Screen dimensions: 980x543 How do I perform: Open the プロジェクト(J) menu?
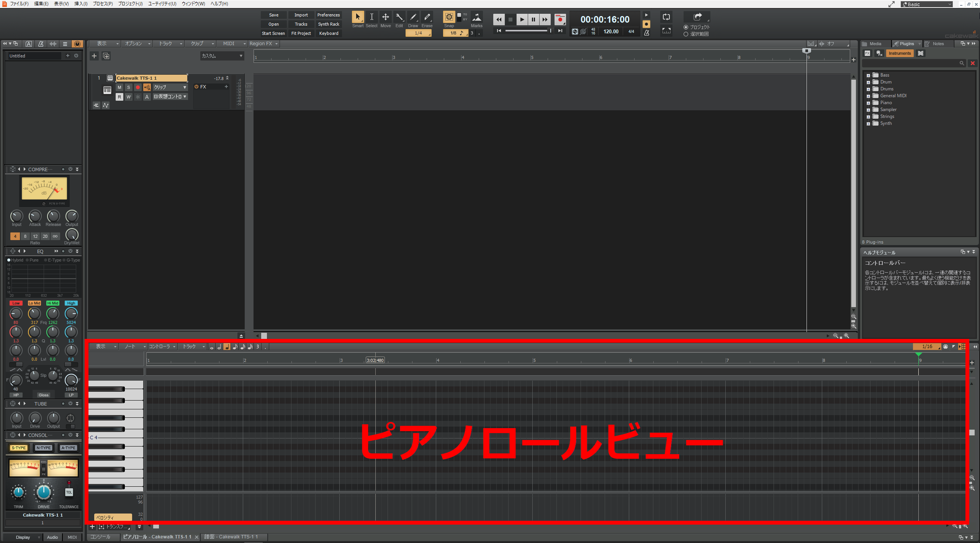click(130, 4)
